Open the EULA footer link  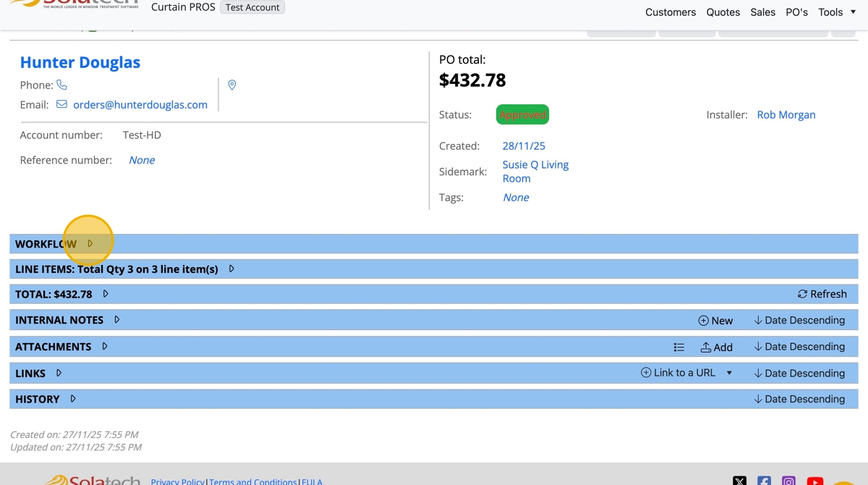tap(312, 481)
